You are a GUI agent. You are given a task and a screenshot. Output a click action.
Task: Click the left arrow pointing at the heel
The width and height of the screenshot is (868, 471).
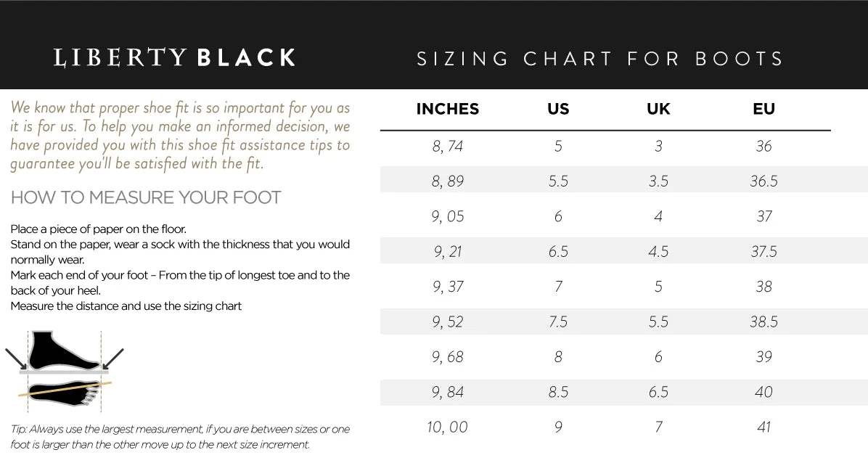coord(16,359)
